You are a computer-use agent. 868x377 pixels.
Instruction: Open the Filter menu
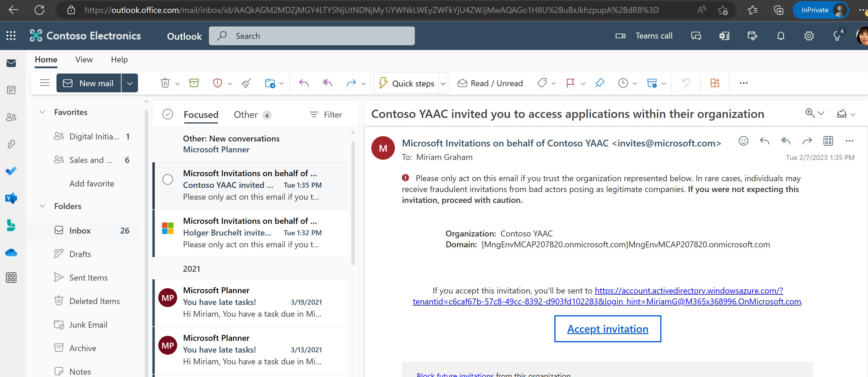325,115
